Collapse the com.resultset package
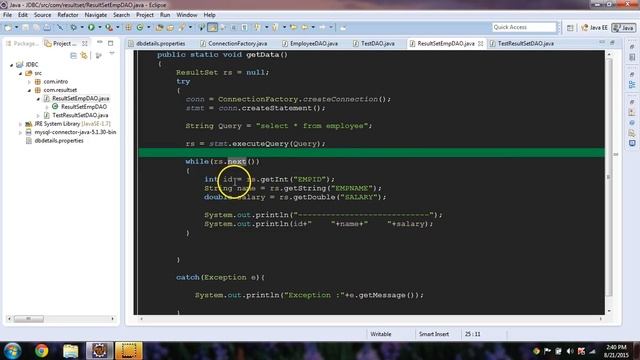Viewport: 640px width, 360px height. (29, 90)
